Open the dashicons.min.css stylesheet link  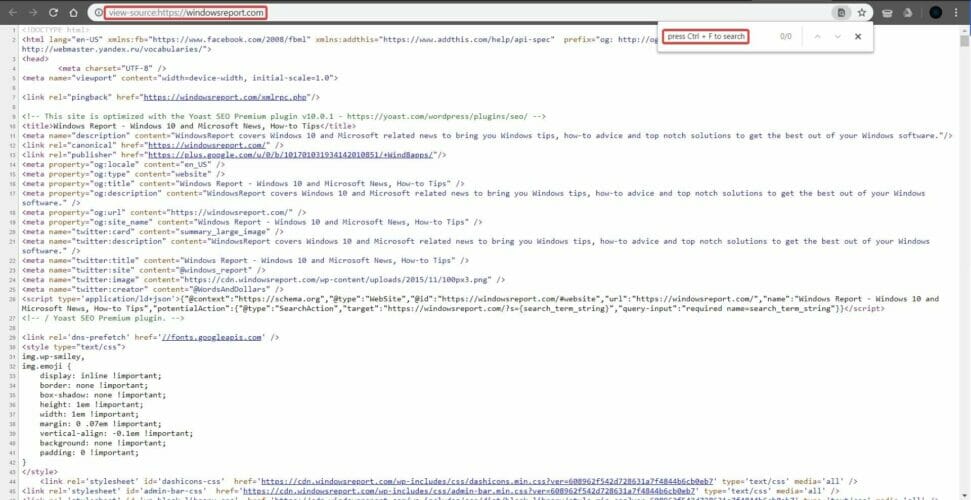tap(489, 480)
